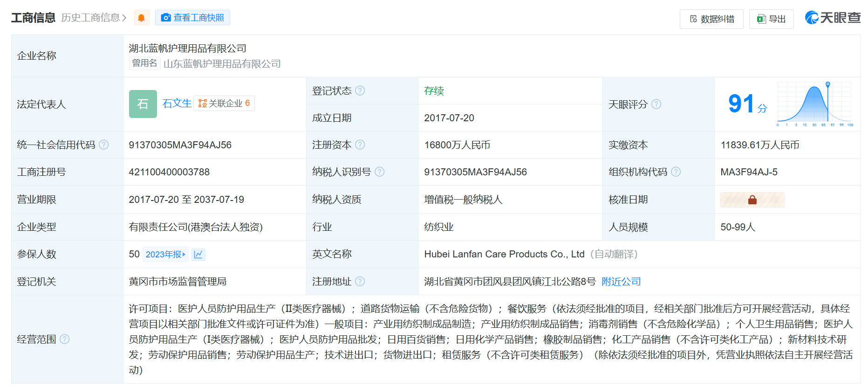Viewport: 868px width, 388px height.
Task: Click help icon next to 登记状态
Action: [360, 90]
